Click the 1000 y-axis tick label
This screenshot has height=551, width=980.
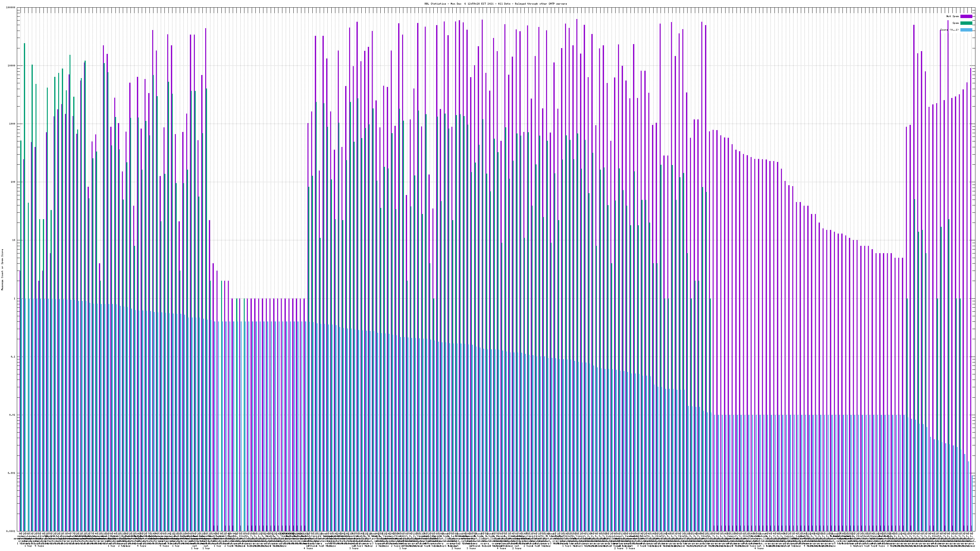[12, 124]
